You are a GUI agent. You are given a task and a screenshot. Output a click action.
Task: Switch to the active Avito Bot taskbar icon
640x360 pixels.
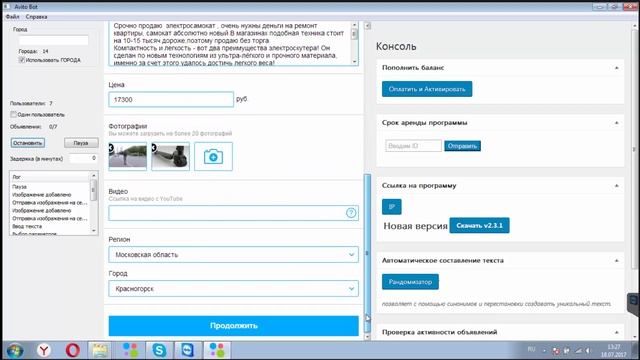pyautogui.click(x=217, y=350)
